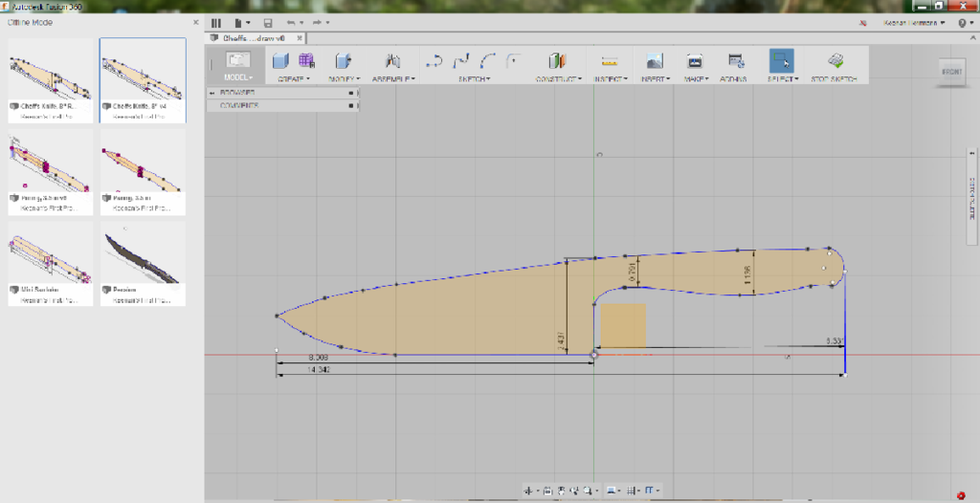Click the Create form purple mesh icon

[x=306, y=60]
